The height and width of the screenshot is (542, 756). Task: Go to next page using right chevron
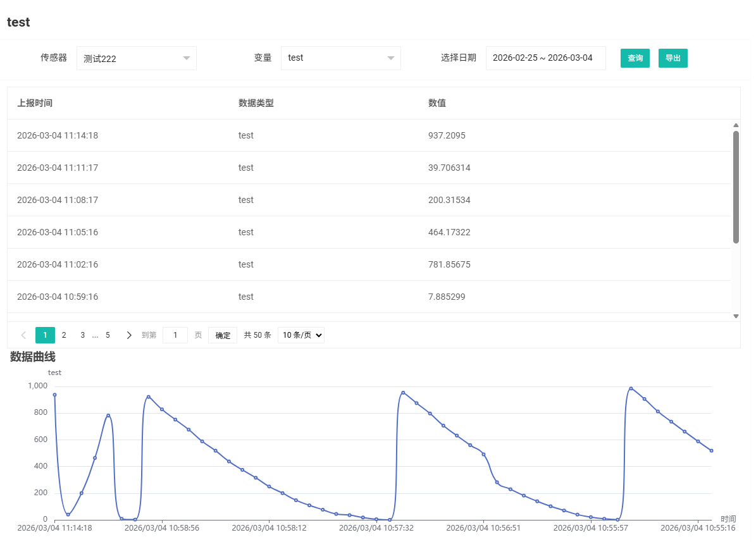point(129,335)
